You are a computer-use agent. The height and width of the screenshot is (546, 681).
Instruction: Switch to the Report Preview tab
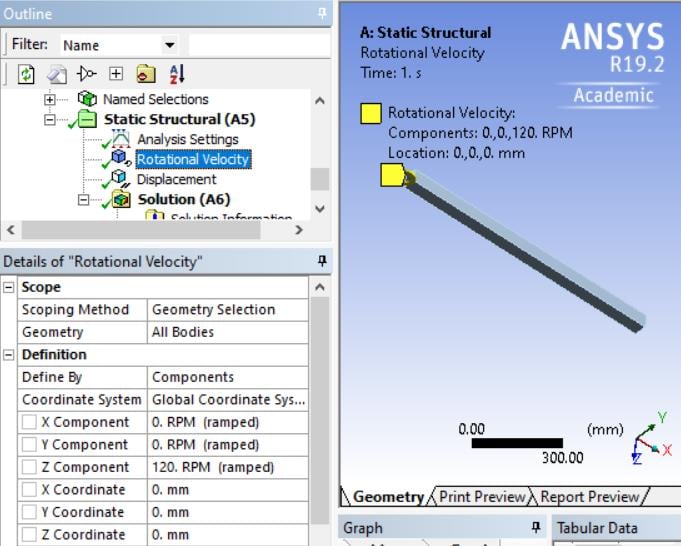point(590,496)
